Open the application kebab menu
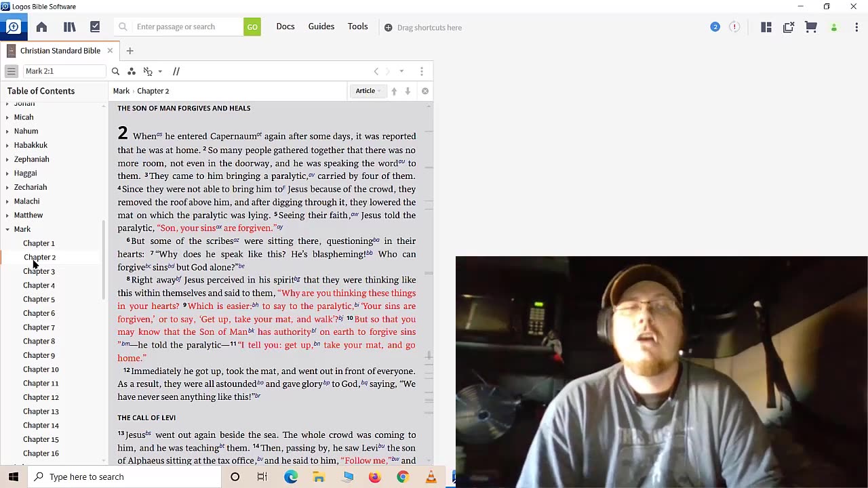The width and height of the screenshot is (868, 488). pyautogui.click(x=857, y=27)
